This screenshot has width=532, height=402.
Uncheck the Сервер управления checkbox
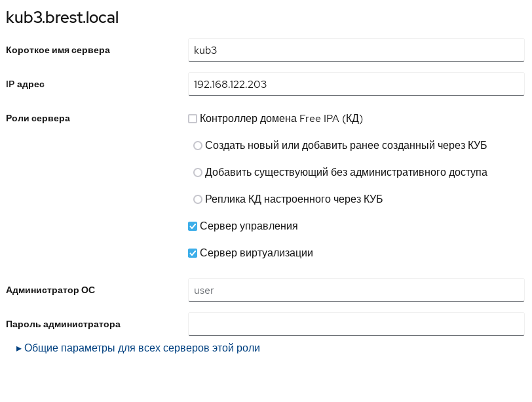click(x=193, y=226)
